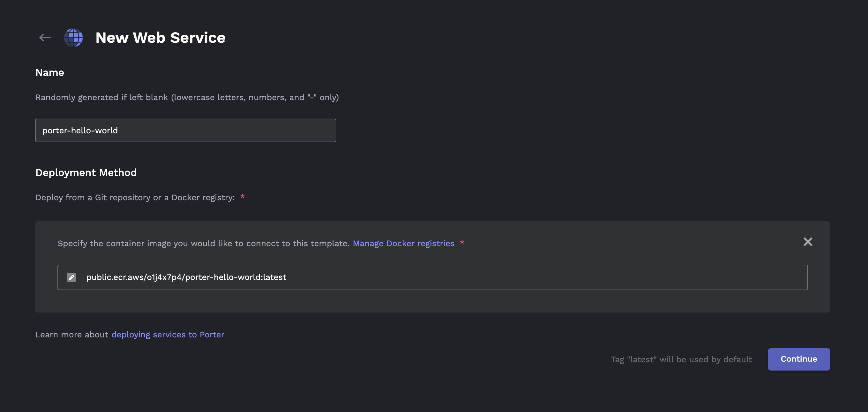This screenshot has width=868, height=412.
Task: Click the pencil edit icon in image field
Action: (x=71, y=277)
